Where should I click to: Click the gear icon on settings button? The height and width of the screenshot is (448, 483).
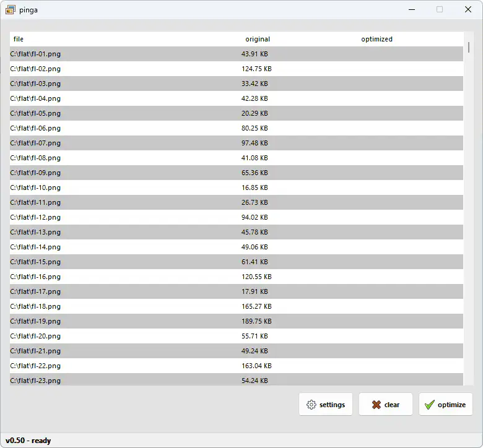311,405
